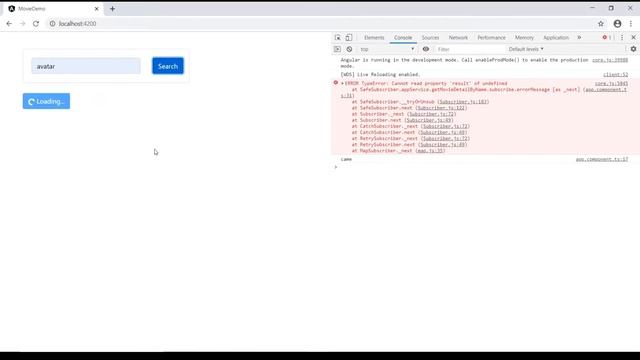
Task: Select the Console tab
Action: 403,38
